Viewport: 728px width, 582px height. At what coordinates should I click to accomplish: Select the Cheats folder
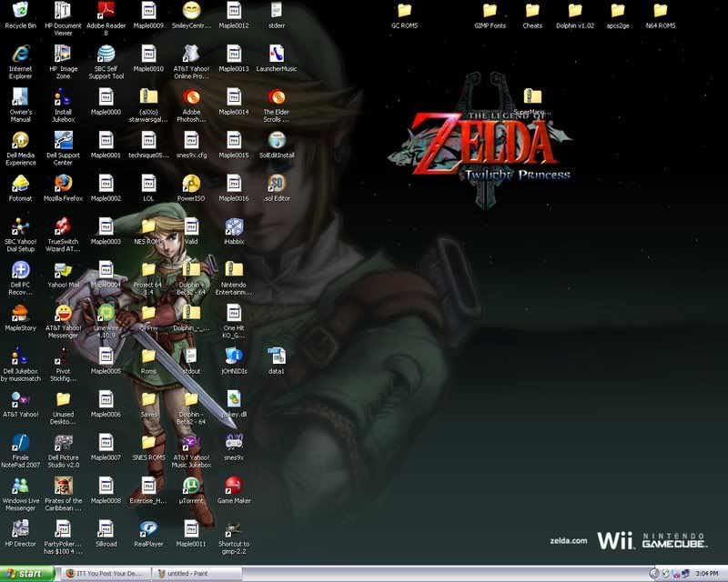point(532,10)
